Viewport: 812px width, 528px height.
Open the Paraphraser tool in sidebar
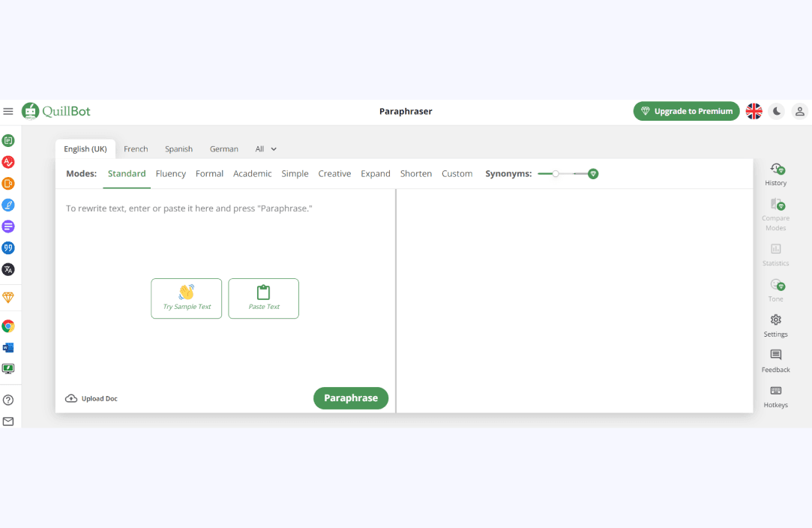coord(8,140)
